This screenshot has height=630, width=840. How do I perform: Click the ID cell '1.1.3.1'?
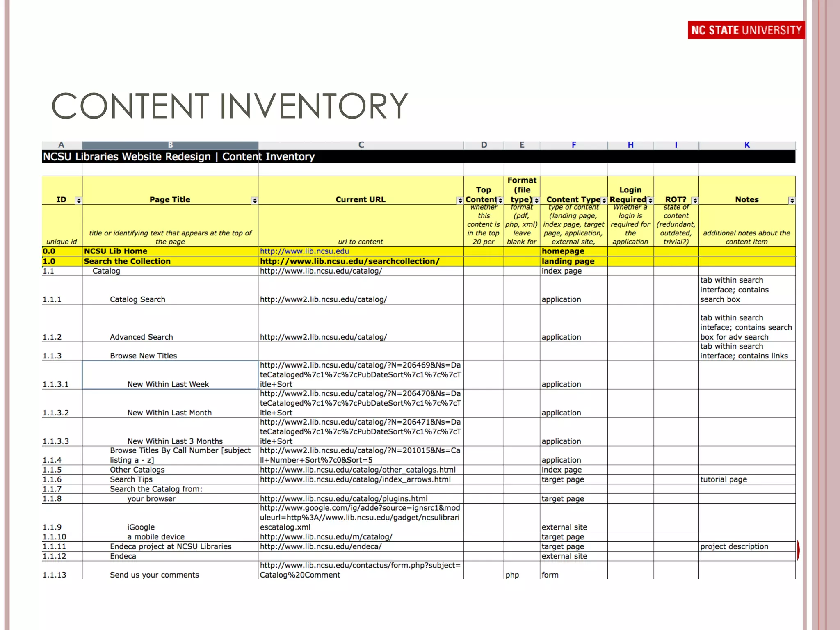pos(62,375)
